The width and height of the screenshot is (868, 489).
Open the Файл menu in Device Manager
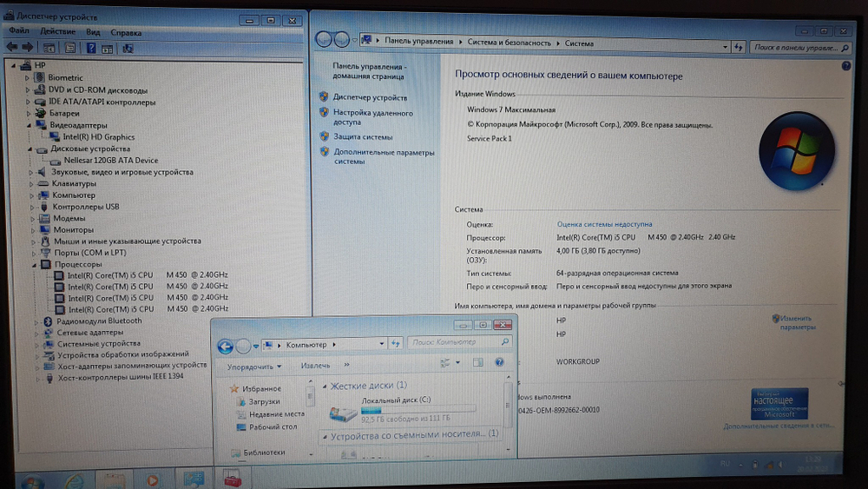(19, 30)
